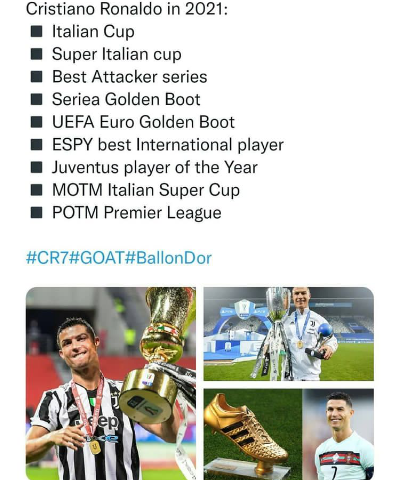Click the square bullet beside Italian Cup
Screen dimensions: 400x480
[x=36, y=32]
